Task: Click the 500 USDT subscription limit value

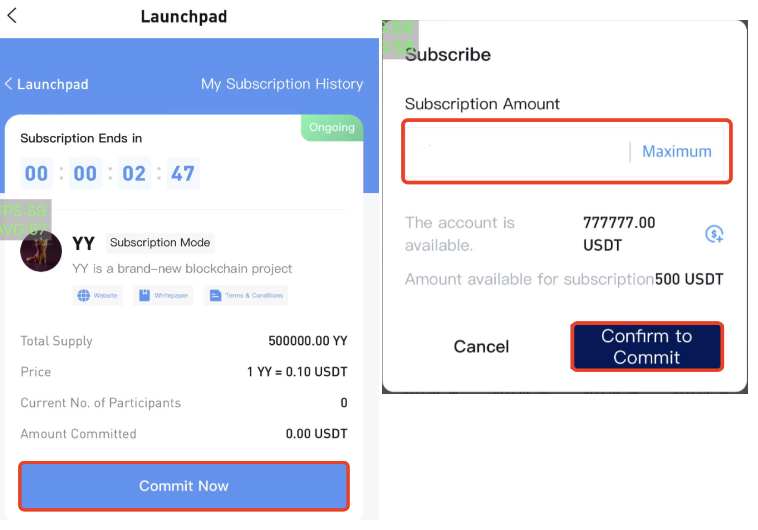Action: point(689,279)
